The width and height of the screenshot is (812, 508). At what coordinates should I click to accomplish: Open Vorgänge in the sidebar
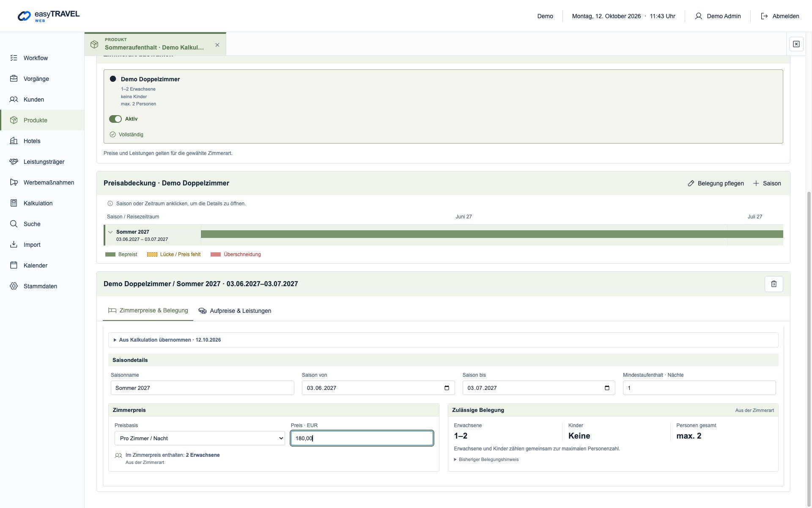pyautogui.click(x=42, y=79)
